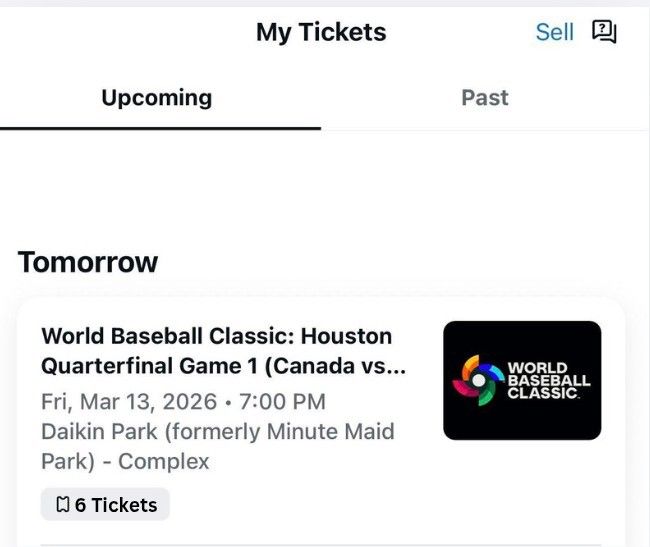The image size is (650, 547).
Task: Click the Fri, Mar 13, 2026 date
Action: click(x=129, y=402)
